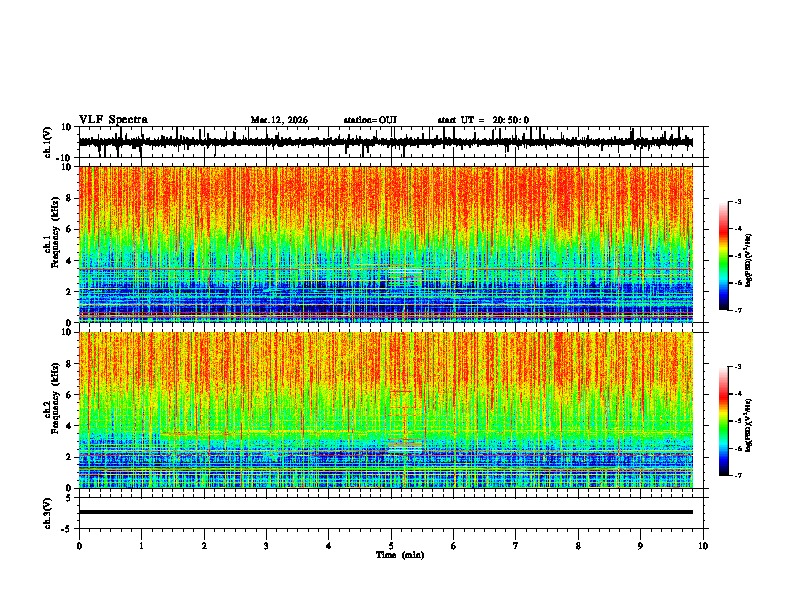The image size is (792, 612).
Task: Click the ch.2 spectrogram panel
Action: [386, 410]
